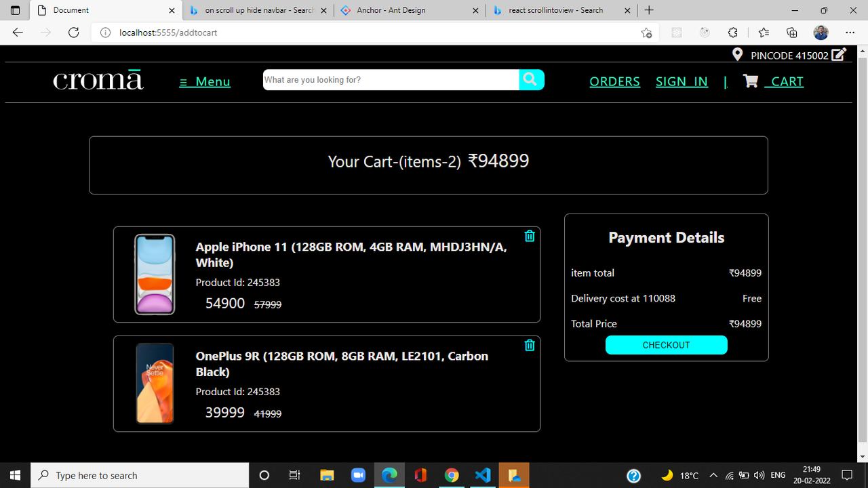Edit pincode with pencil icon
The width and height of the screenshot is (868, 488).
[x=839, y=55]
